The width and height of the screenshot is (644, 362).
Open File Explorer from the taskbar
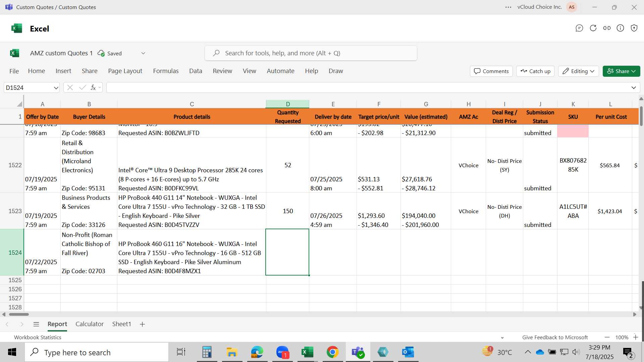[x=232, y=352]
